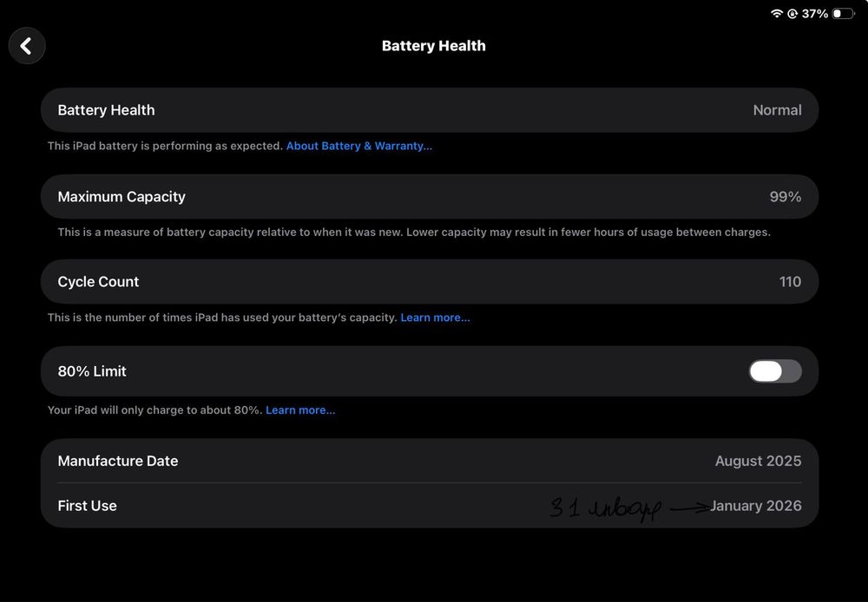Screen dimensions: 868x602
Task: Tap the Normal status value
Action: (x=777, y=110)
